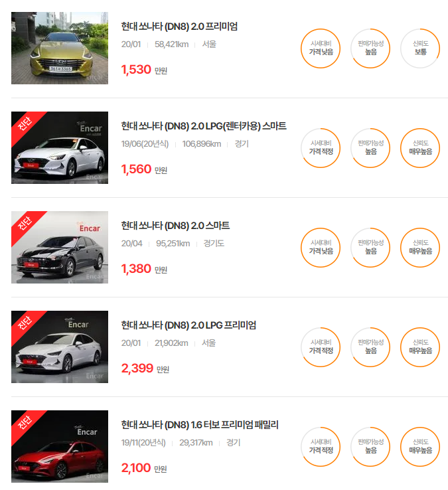The width and height of the screenshot is (448, 490).
Task: Click the 2,399 만원 price
Action: [145, 368]
